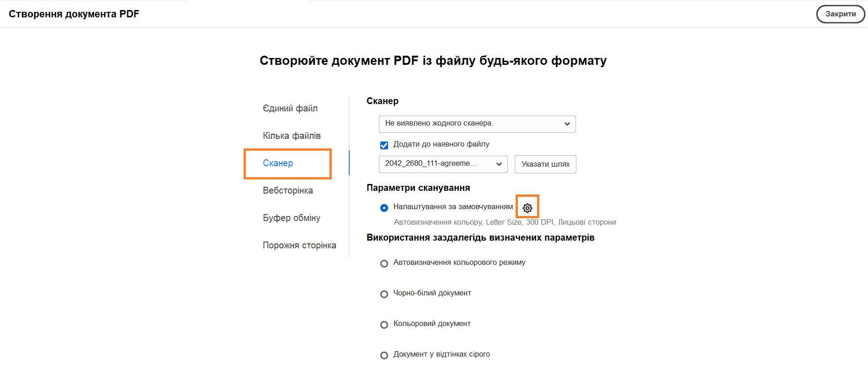Expand the scanner selection dropdown
The width and height of the screenshot is (868, 368).
567,124
